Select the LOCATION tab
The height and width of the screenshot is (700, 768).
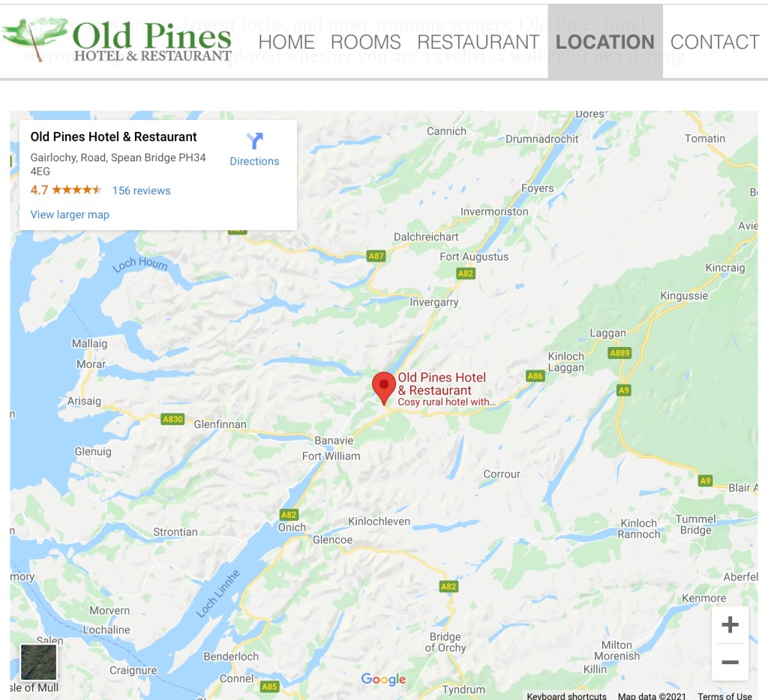coord(605,42)
